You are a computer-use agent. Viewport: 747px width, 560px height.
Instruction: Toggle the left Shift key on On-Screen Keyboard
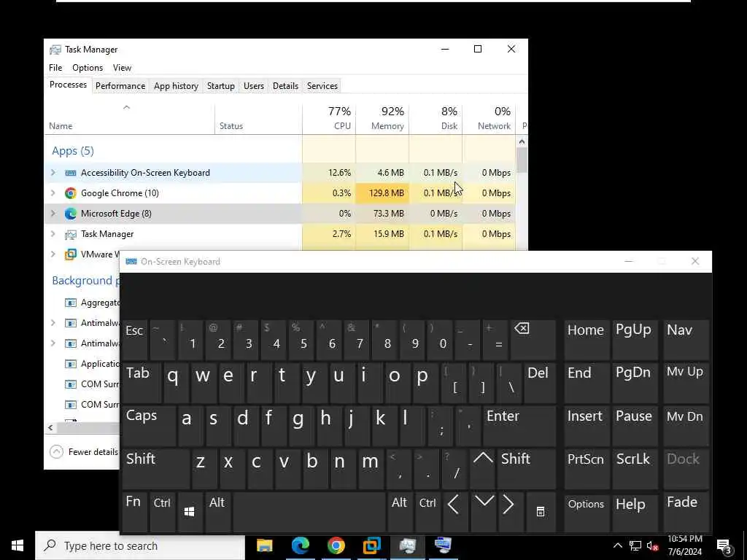click(x=155, y=469)
